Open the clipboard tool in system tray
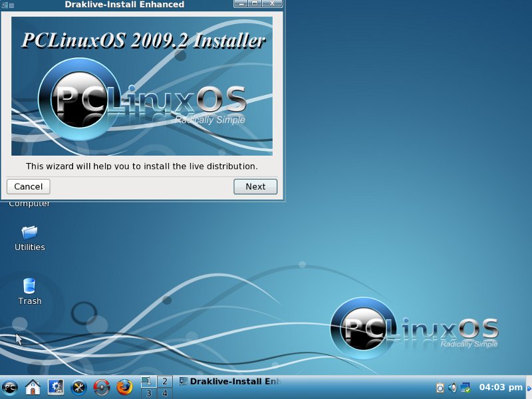 click(440, 387)
